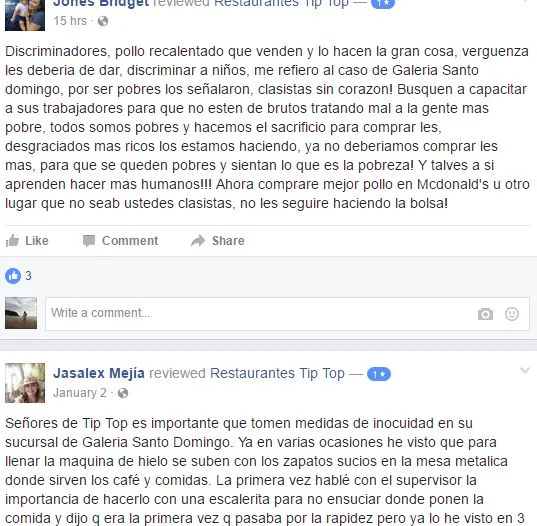Click the Like thumbs-up icon
Screen dimensions: 537x526
click(12, 241)
